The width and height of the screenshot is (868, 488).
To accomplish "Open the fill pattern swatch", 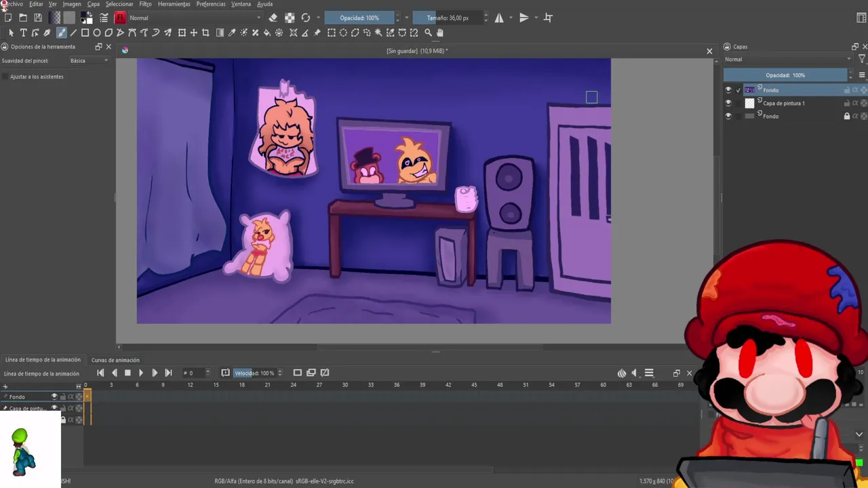I will [x=69, y=18].
